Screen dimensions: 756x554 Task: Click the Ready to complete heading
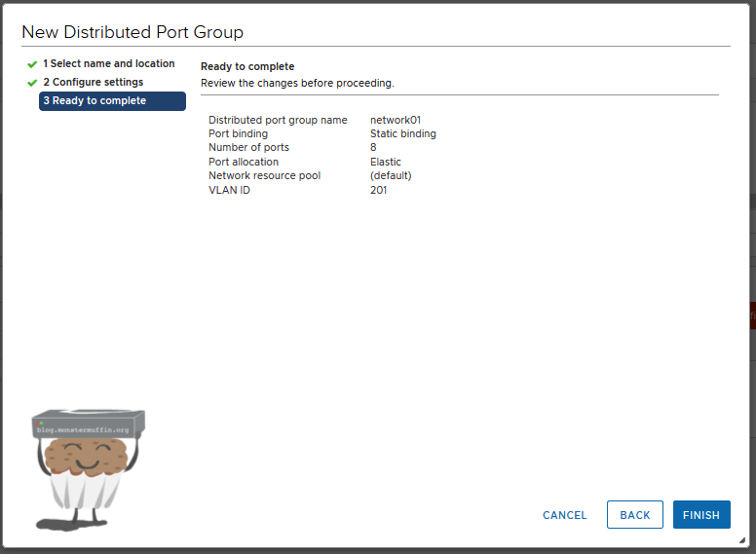(247, 66)
